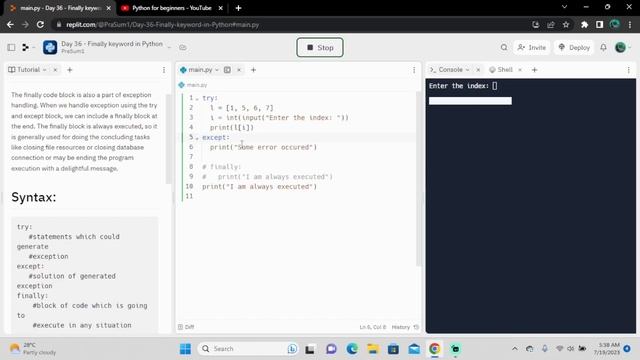This screenshot has width=640, height=360.
Task: Click the Ln 6, Col 8 cursor position
Action: [x=372, y=327]
